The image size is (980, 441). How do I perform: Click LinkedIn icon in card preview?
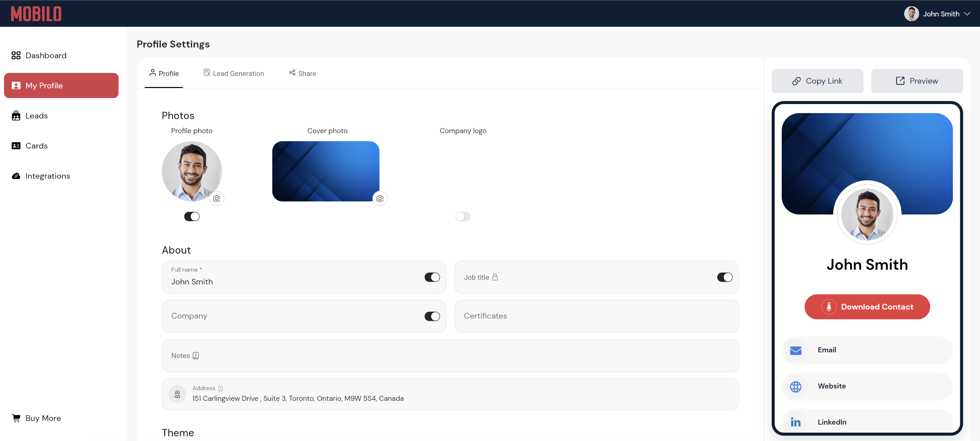tap(795, 422)
